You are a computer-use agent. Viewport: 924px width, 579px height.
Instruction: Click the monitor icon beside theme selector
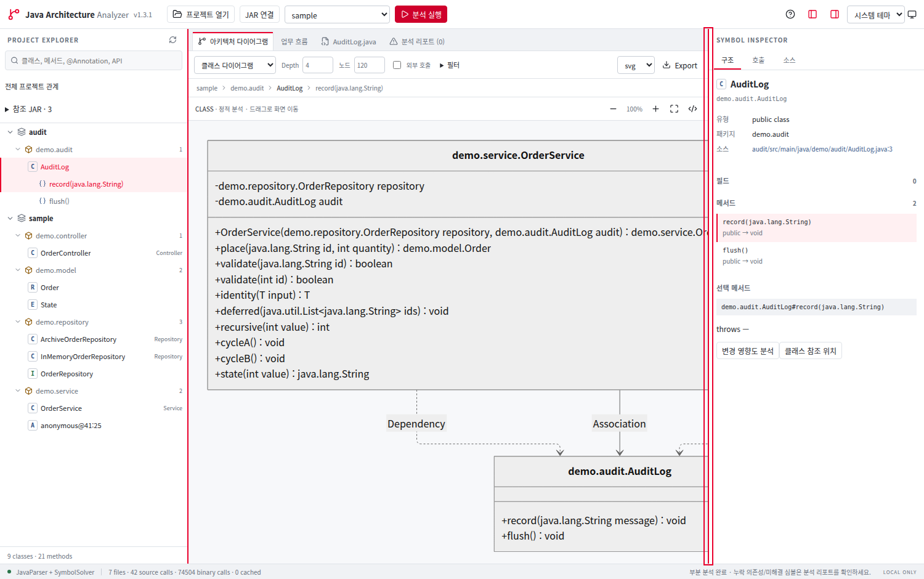912,15
